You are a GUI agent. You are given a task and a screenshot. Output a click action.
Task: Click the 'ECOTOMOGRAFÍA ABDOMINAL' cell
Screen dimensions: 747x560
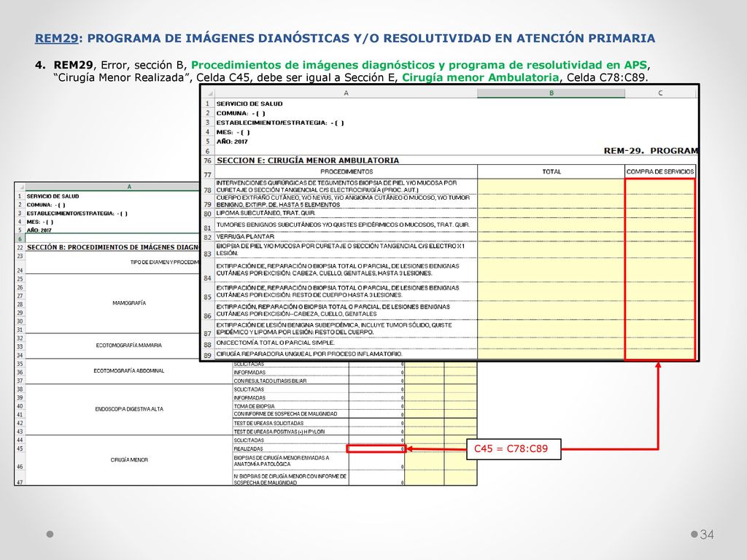tap(129, 370)
